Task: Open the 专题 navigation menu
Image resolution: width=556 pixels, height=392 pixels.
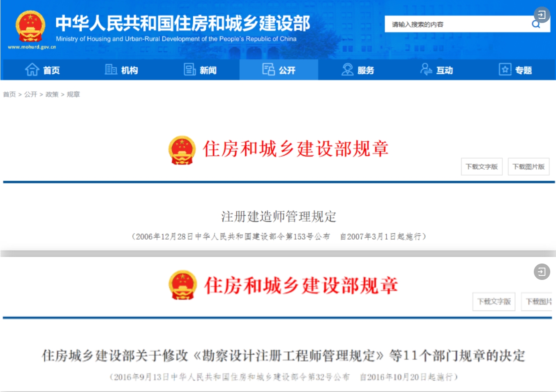Action: point(515,70)
